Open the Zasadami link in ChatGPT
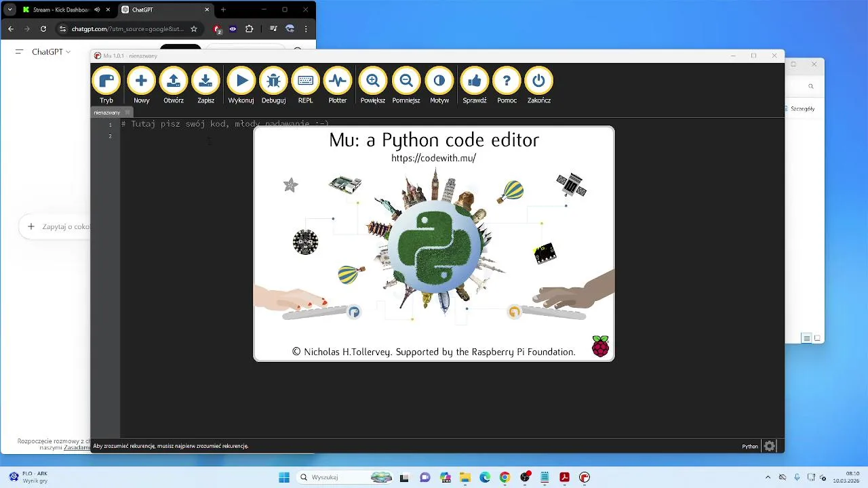The height and width of the screenshot is (488, 868). (77, 447)
